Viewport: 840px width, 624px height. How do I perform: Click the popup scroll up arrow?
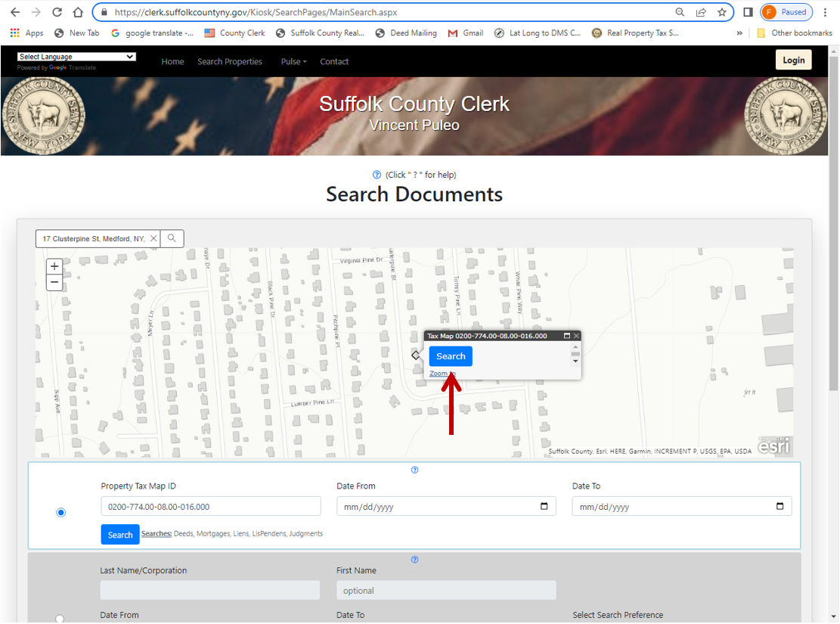pyautogui.click(x=575, y=347)
